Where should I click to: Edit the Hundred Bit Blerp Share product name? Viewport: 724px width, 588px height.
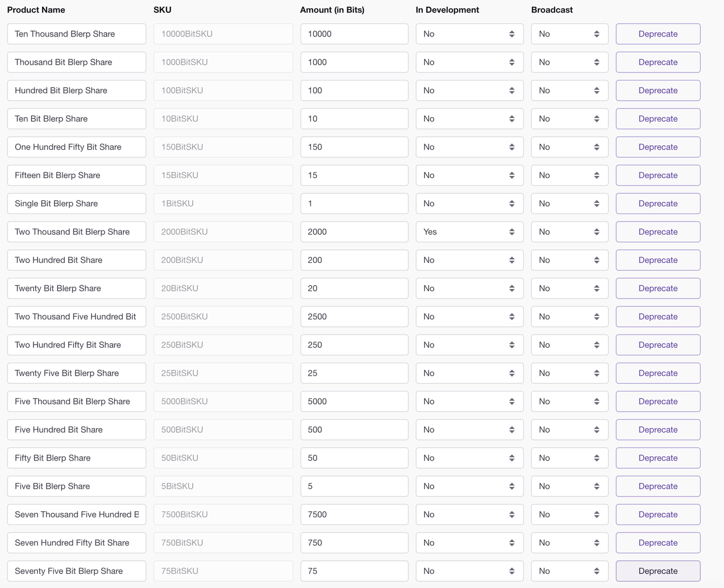click(76, 90)
